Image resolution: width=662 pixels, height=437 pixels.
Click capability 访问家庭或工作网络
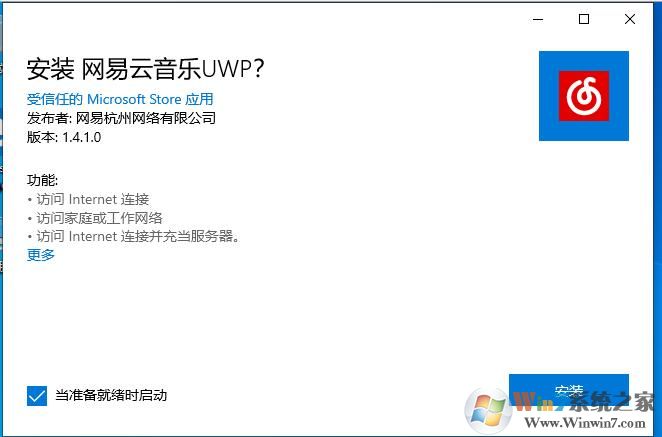click(x=99, y=218)
